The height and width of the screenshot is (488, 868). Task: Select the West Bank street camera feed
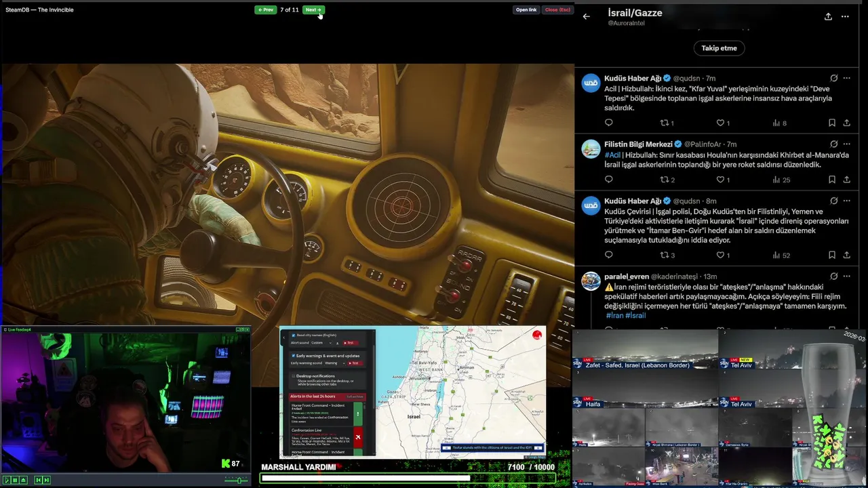click(x=681, y=466)
